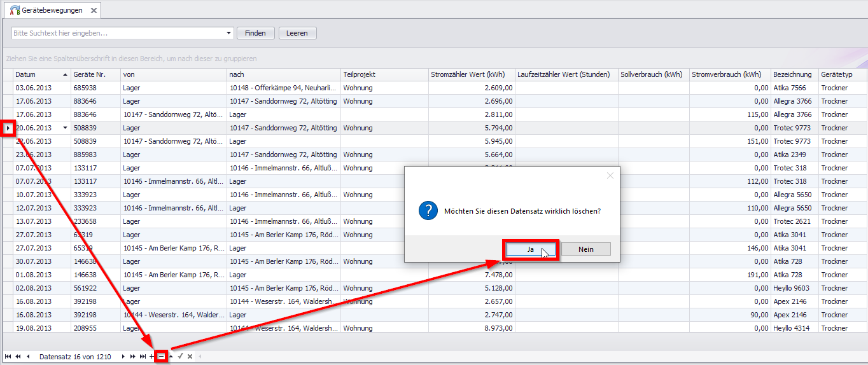Skip to next page of records
This screenshot has width=868, height=365.
(x=133, y=357)
